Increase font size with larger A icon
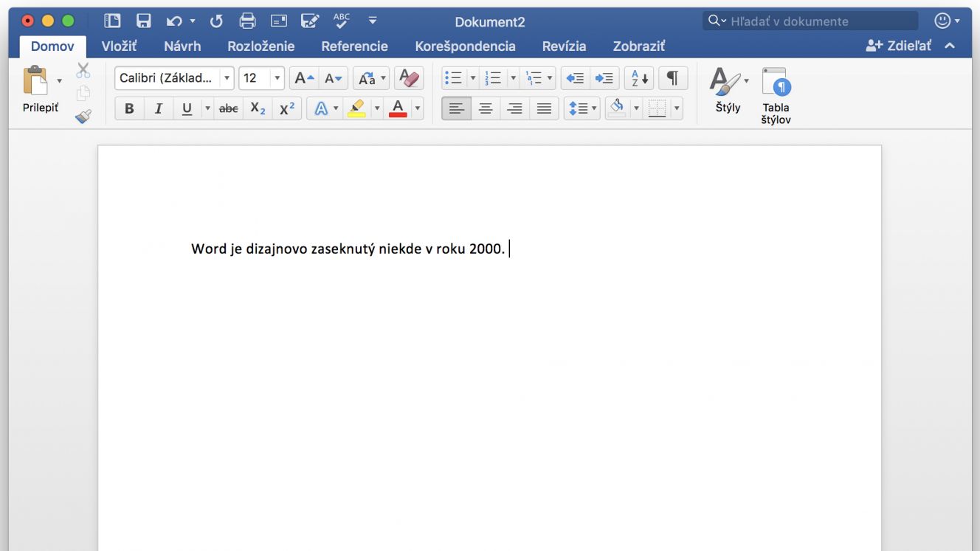The image size is (980, 551). [304, 78]
